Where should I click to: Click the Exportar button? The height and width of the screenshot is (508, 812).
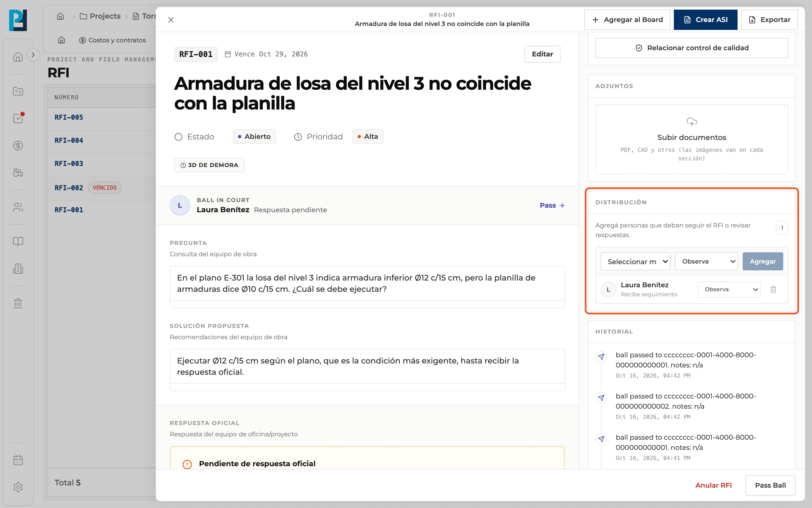tap(769, 20)
